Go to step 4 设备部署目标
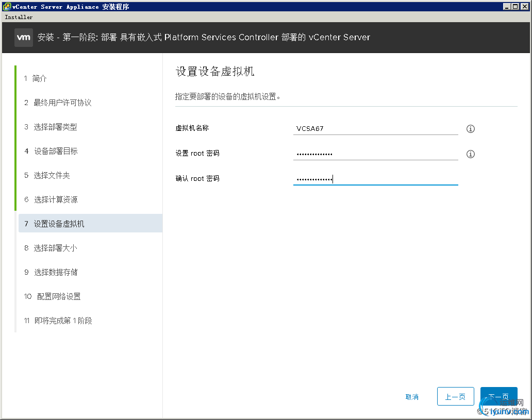Viewport: 532px width, 420px height. pyautogui.click(x=51, y=152)
